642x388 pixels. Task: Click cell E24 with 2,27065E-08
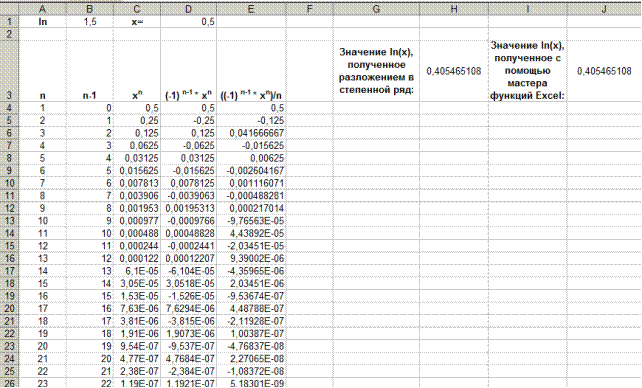click(x=251, y=359)
